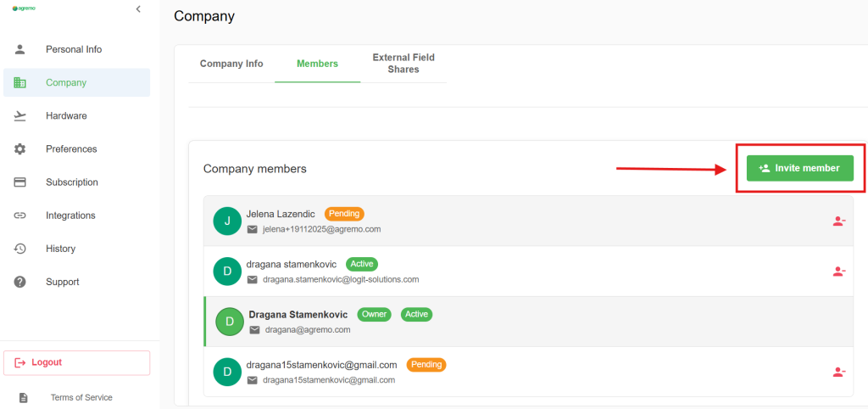Open the Terms of Service link
The image size is (868, 409).
tap(81, 397)
